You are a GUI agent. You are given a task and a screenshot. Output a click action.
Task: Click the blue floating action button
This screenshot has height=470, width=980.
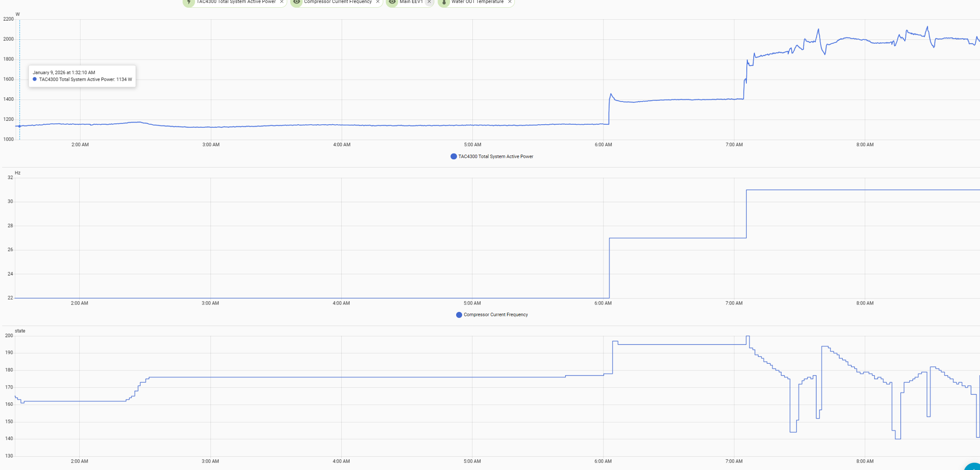[973, 466]
